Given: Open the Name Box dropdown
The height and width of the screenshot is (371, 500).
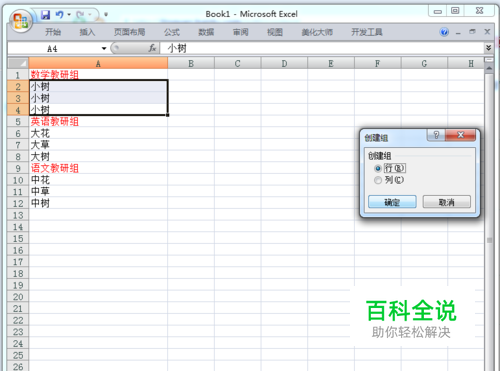Looking at the screenshot, I should [104, 49].
